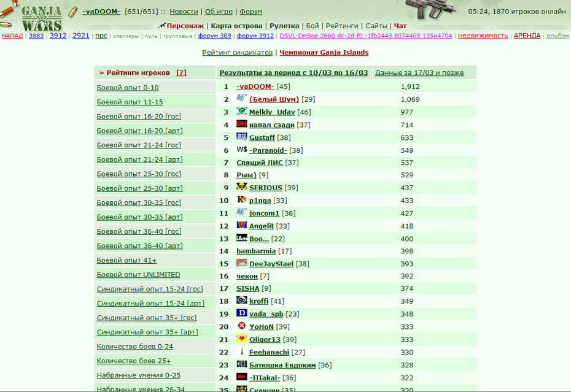Image resolution: width=571 pixels, height=392 pixels.
Task: Open the 3883 shortcut link
Action: [36, 36]
